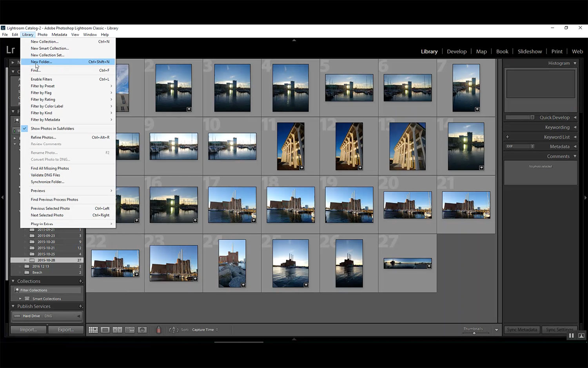Select the Painter spray can tool
588x368 pixels.
click(159, 330)
